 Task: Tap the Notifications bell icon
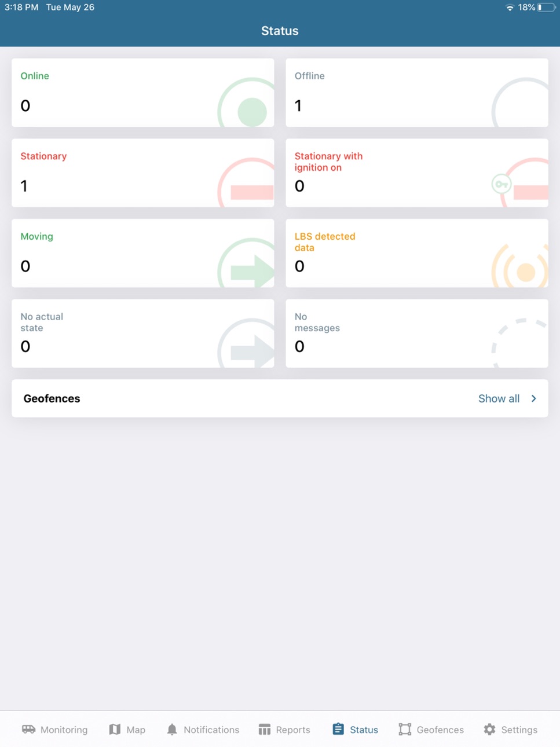[172, 729]
